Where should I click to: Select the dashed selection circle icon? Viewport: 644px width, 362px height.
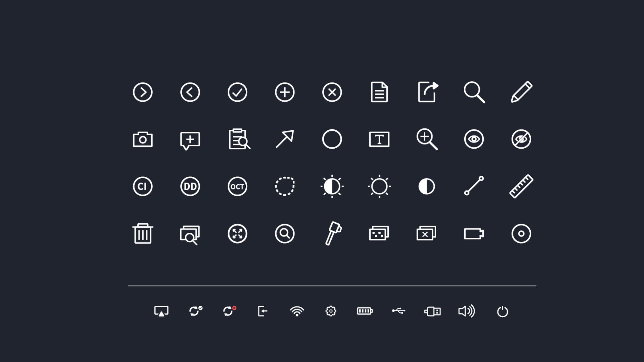[x=285, y=187]
